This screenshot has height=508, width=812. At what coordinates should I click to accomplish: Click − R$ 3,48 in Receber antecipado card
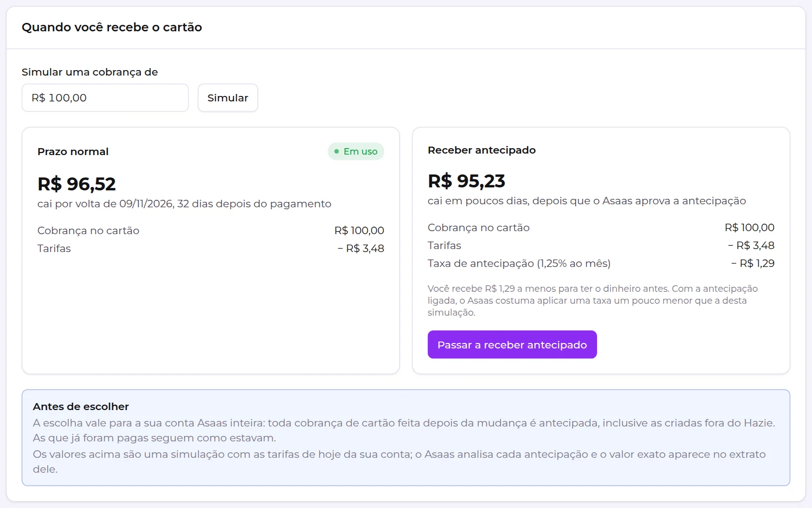(x=751, y=246)
